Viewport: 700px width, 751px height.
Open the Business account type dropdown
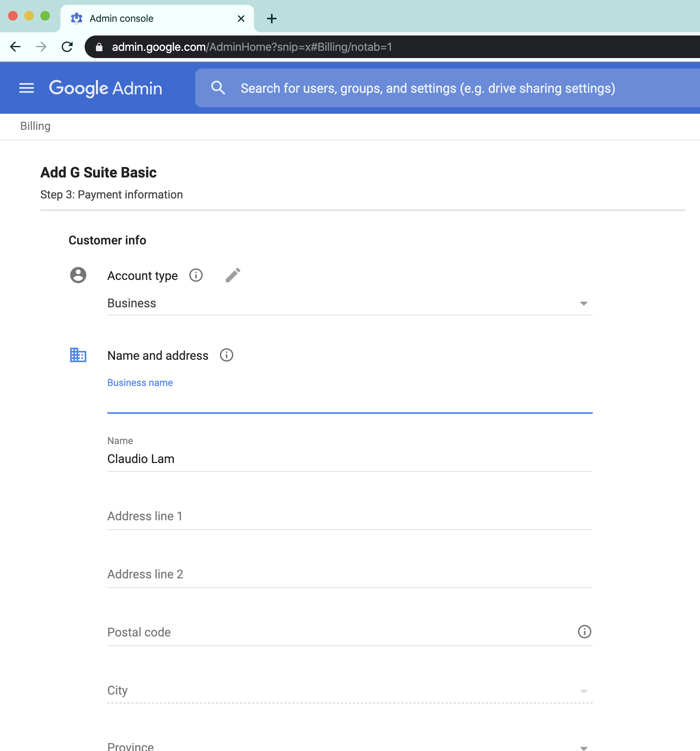click(350, 303)
